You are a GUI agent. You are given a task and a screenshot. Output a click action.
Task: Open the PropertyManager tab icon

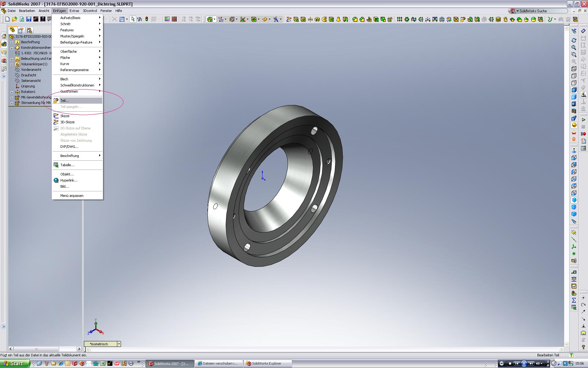(21, 30)
